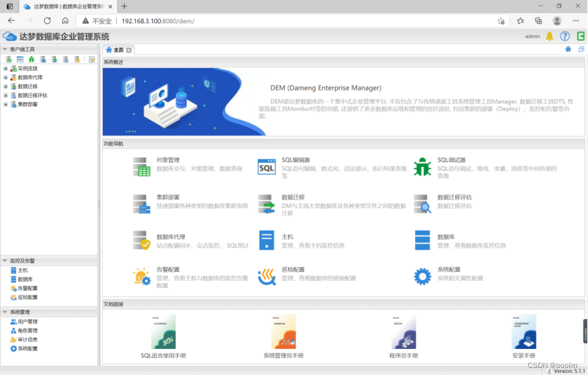The image size is (588, 375).
Task: Open 用户管理 under 系统管理
Action: click(x=28, y=321)
